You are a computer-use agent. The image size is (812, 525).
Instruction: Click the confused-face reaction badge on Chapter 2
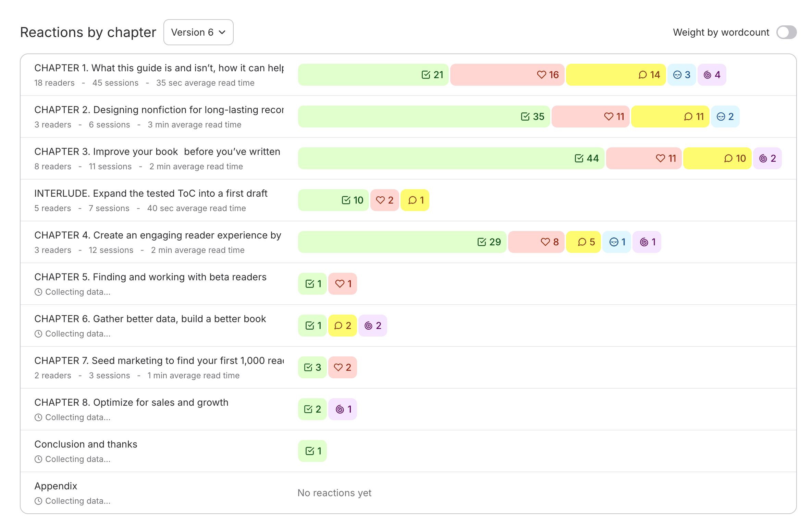click(725, 117)
